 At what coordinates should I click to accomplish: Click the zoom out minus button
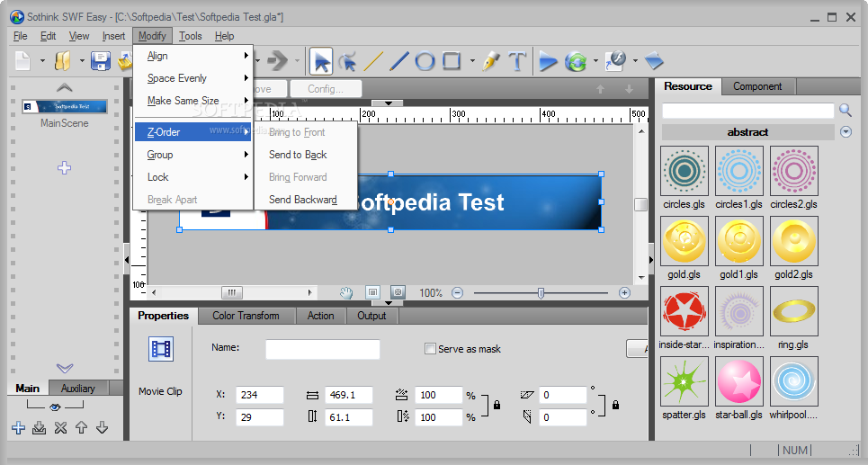point(457,293)
